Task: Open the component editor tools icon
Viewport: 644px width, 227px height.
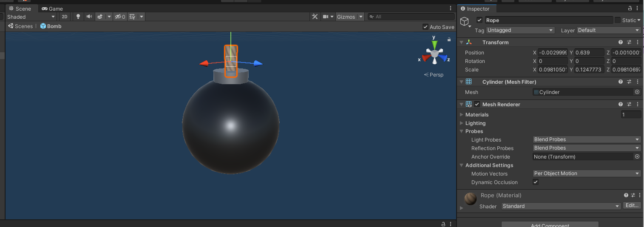Action: click(x=315, y=17)
